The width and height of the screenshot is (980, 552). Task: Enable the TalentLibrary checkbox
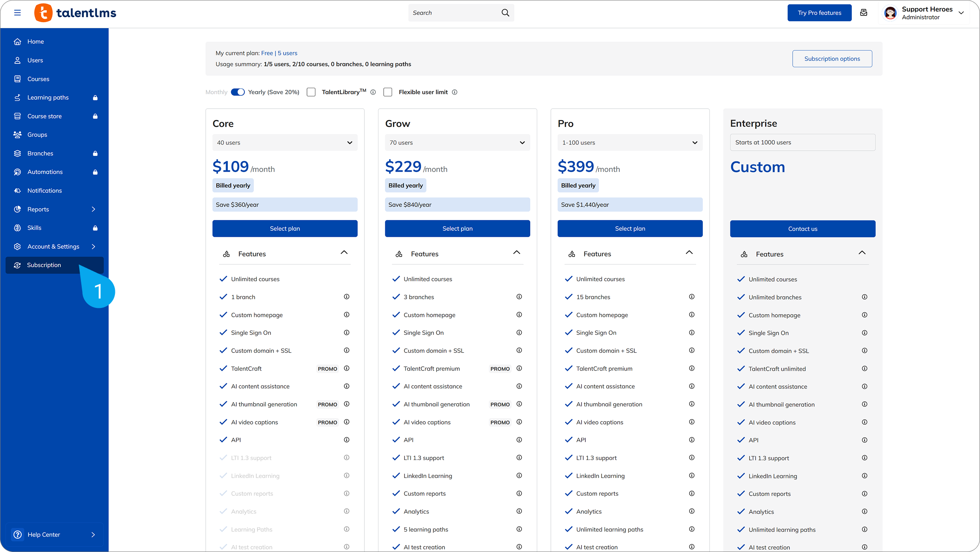click(x=311, y=92)
